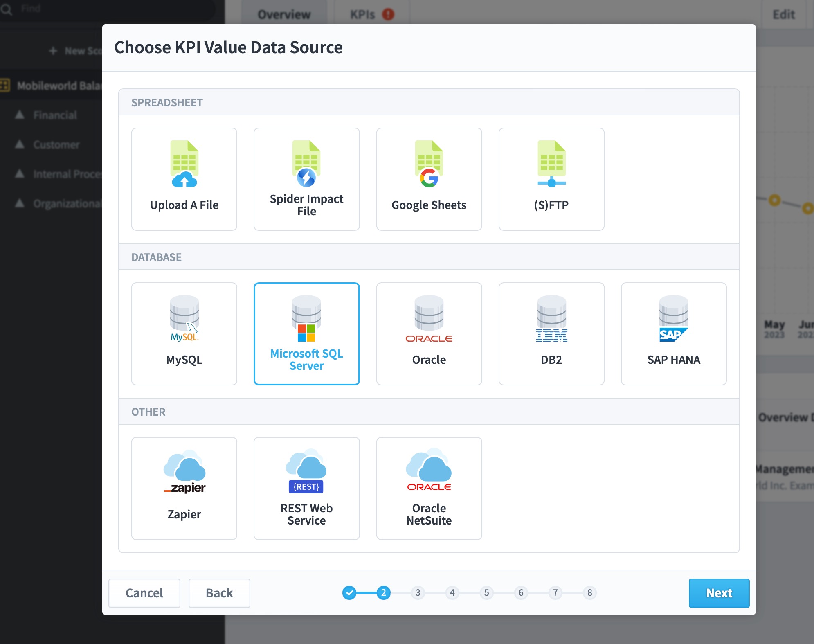This screenshot has width=814, height=644.
Task: Click the 'SAP HANA' label text
Action: click(x=674, y=360)
